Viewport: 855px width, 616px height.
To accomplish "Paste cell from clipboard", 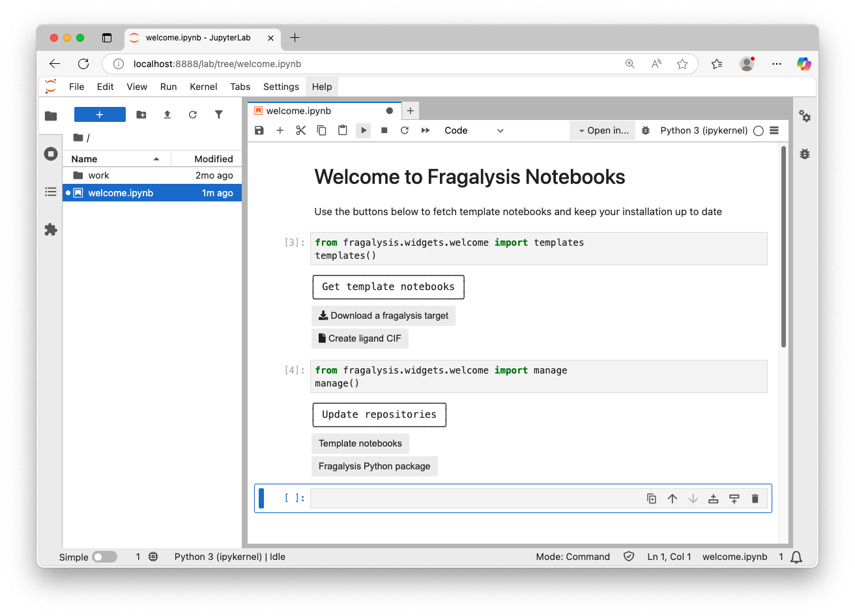I will [x=343, y=130].
